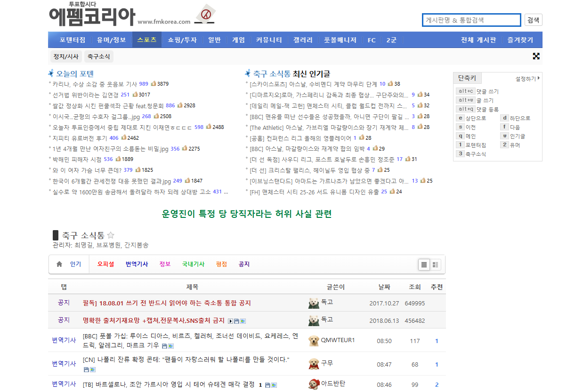Open 축구 소식통 heading in 최신 인기글
This screenshot has width=583, height=392.
[272, 73]
